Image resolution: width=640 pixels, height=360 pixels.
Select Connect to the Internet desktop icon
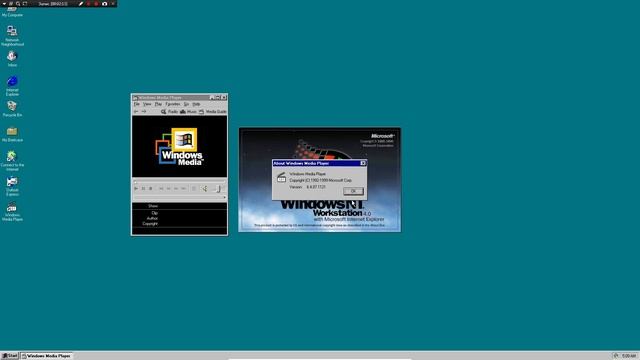(x=12, y=161)
